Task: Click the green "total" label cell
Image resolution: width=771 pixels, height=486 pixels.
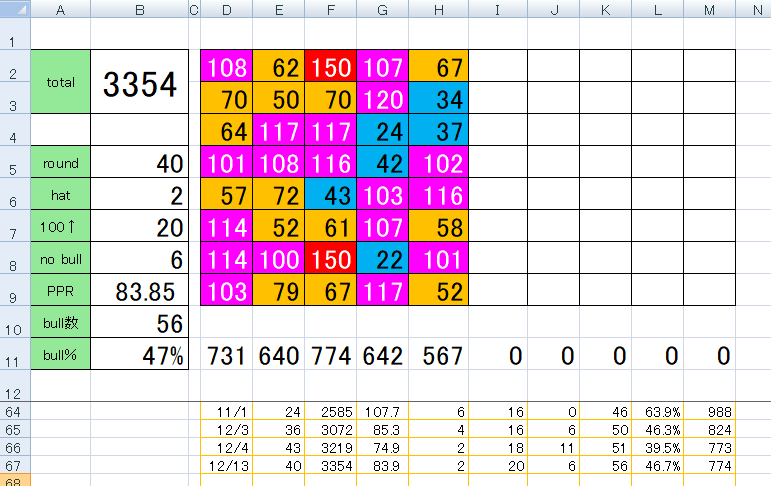Action: 60,82
